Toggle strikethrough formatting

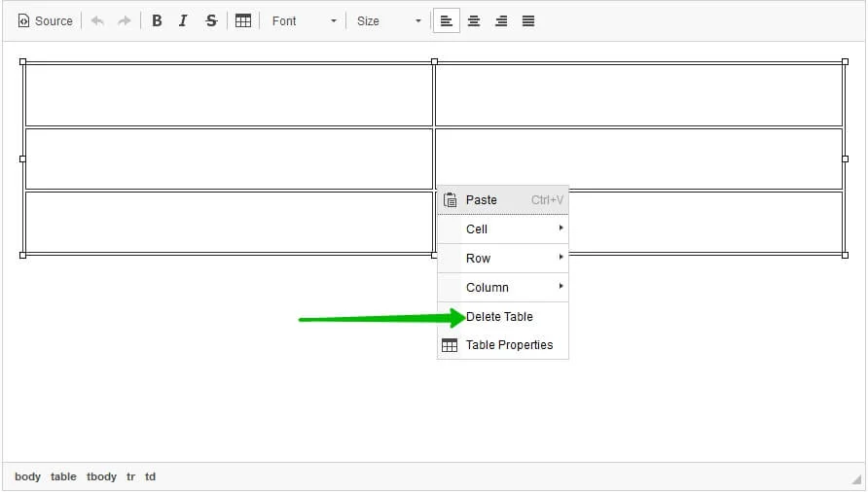211,21
